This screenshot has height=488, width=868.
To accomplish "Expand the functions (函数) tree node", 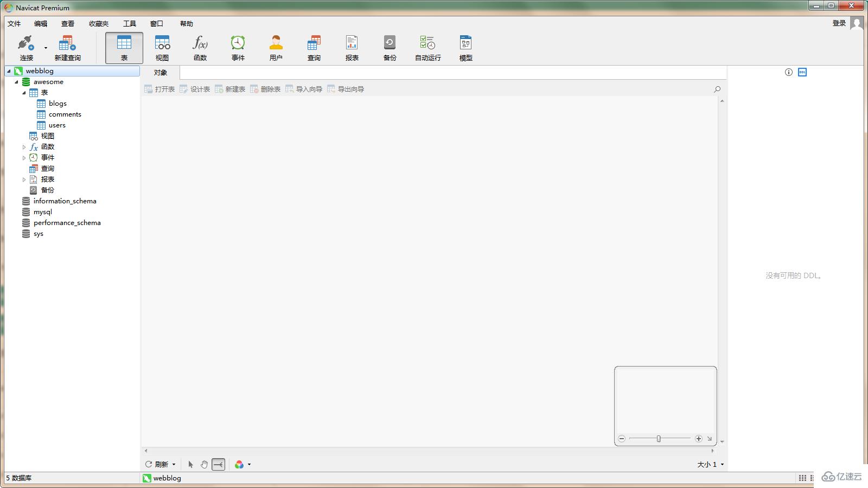I will tap(24, 147).
